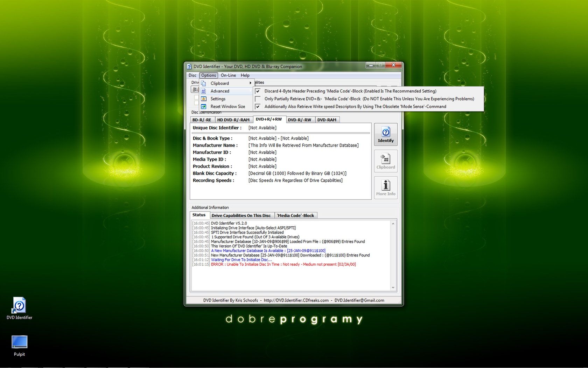Open the DVD Identifier desktop shortcut icon
The width and height of the screenshot is (588, 368).
pos(19,308)
